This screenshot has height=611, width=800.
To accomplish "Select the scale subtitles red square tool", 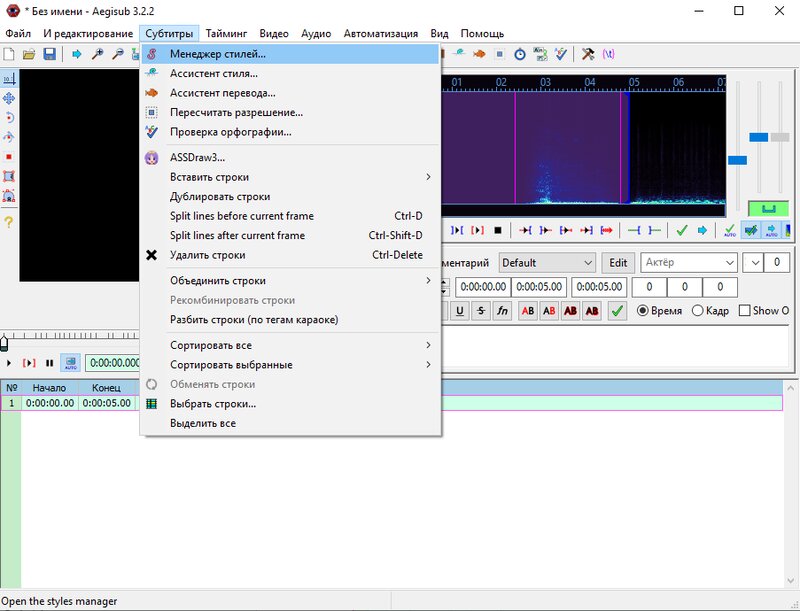I will coord(9,157).
